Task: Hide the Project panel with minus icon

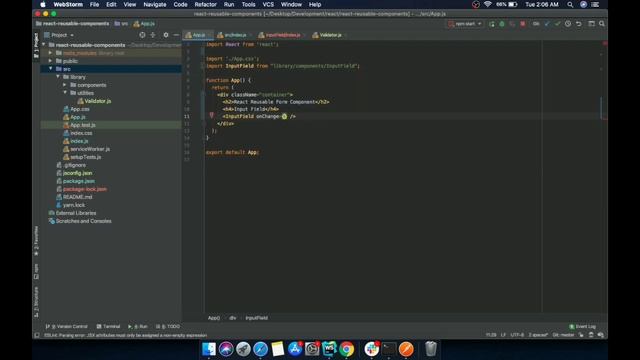Action: 176,35
